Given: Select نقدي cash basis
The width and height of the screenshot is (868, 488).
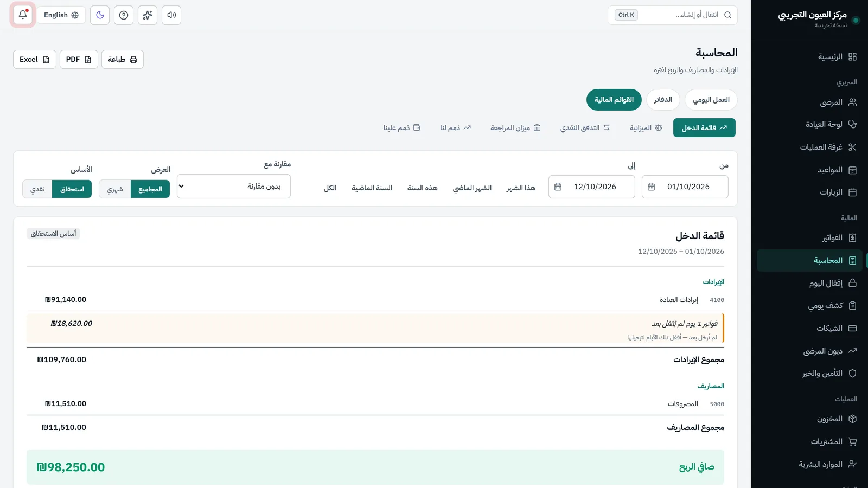Looking at the screenshot, I should (x=37, y=189).
